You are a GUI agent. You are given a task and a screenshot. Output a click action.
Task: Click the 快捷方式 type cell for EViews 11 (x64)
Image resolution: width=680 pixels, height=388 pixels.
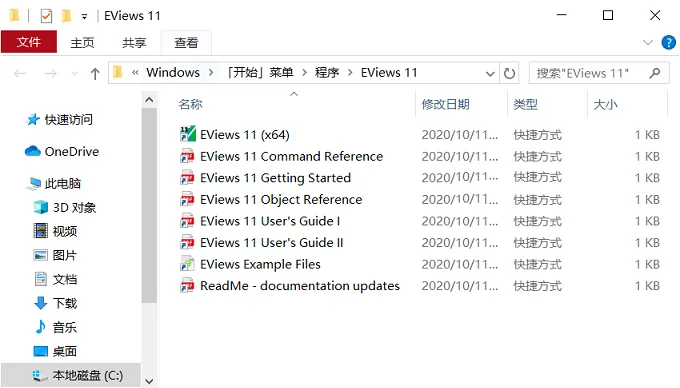coord(537,135)
